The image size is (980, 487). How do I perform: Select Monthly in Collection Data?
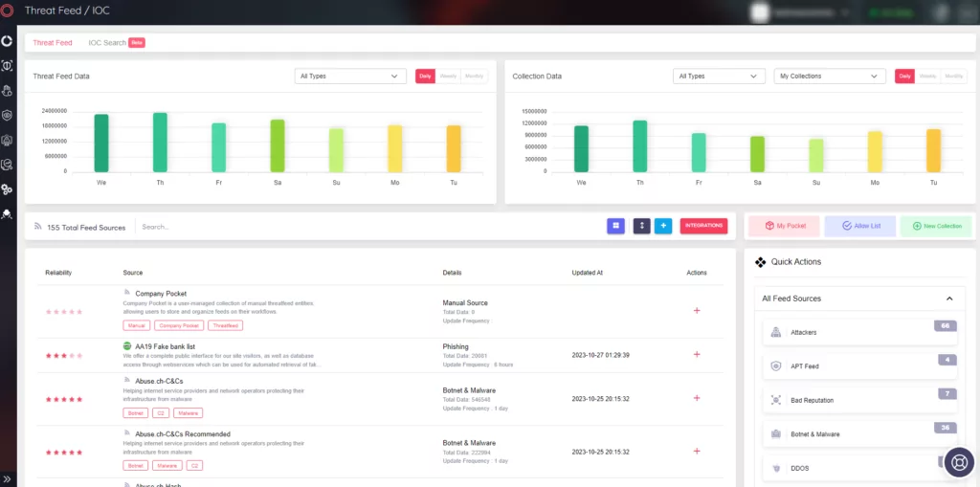click(x=954, y=77)
